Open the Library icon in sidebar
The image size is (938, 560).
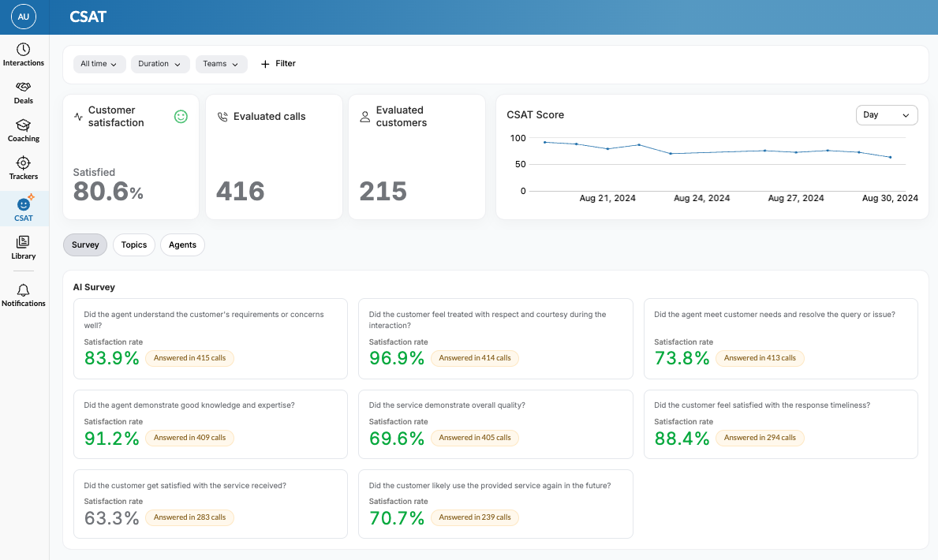click(24, 241)
